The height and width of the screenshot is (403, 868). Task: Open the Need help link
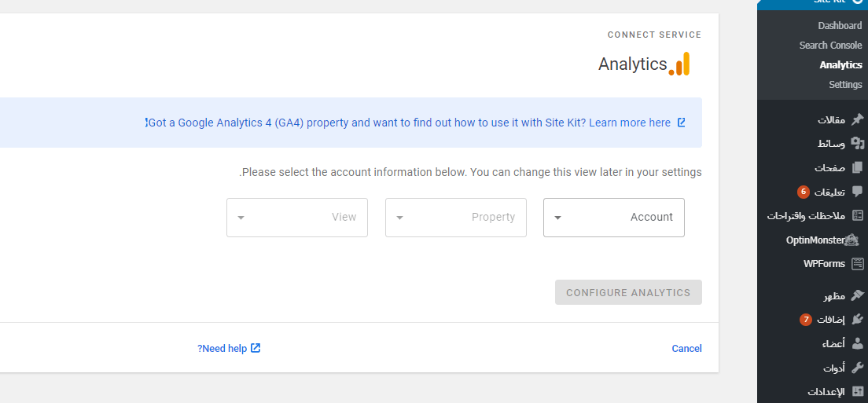coord(229,348)
